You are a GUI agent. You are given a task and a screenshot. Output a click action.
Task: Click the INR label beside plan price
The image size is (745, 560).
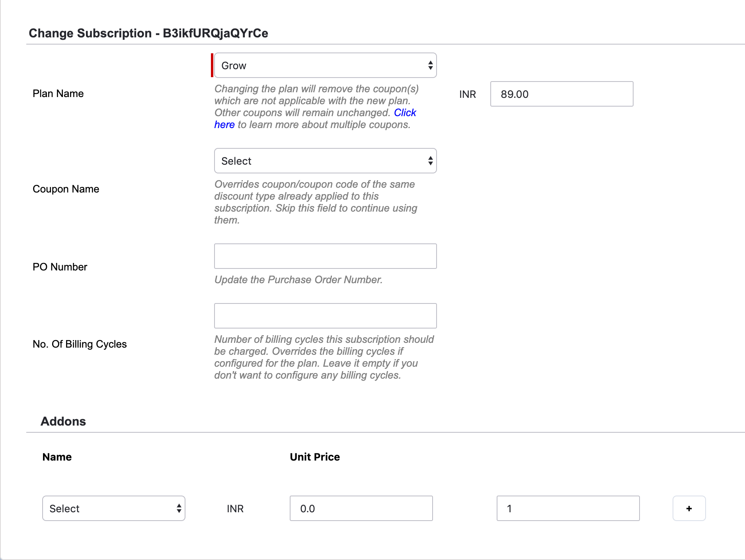pyautogui.click(x=467, y=95)
